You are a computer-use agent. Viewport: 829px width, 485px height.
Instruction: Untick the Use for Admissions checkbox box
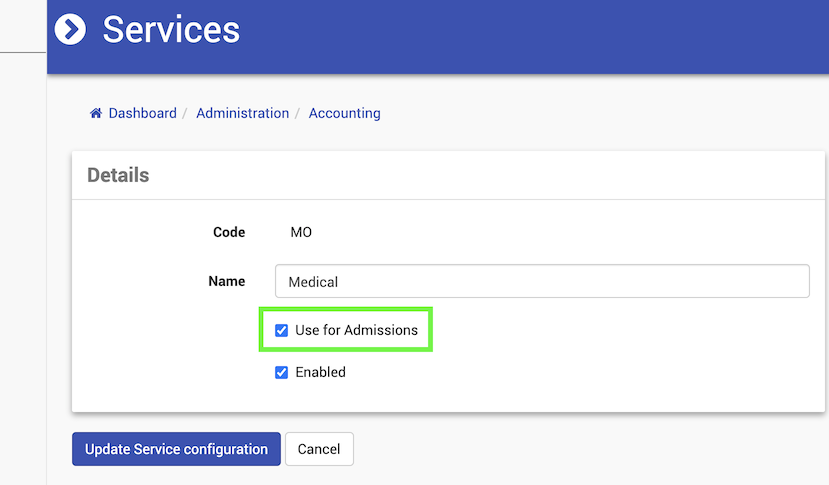click(282, 330)
